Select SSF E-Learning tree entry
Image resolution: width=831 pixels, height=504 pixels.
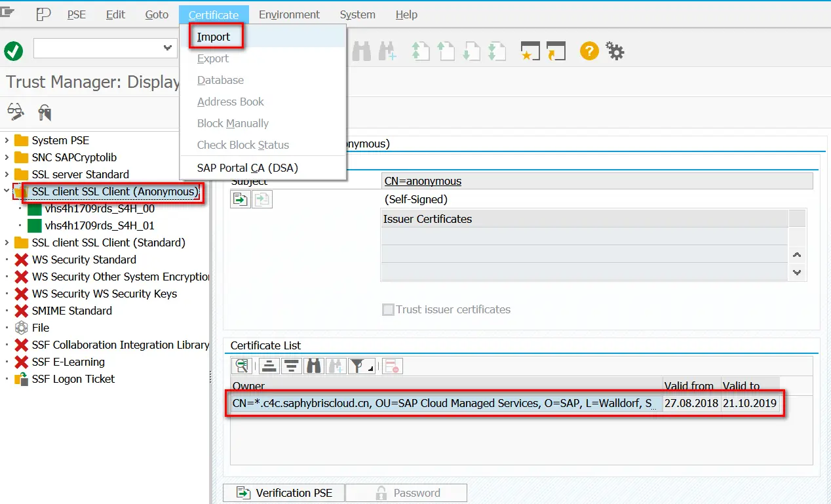68,362
